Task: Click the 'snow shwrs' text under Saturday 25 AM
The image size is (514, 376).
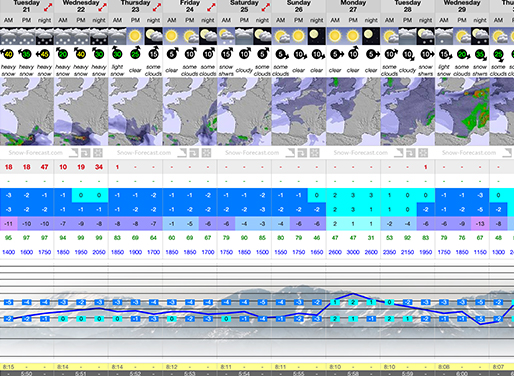Action: tap(226, 70)
